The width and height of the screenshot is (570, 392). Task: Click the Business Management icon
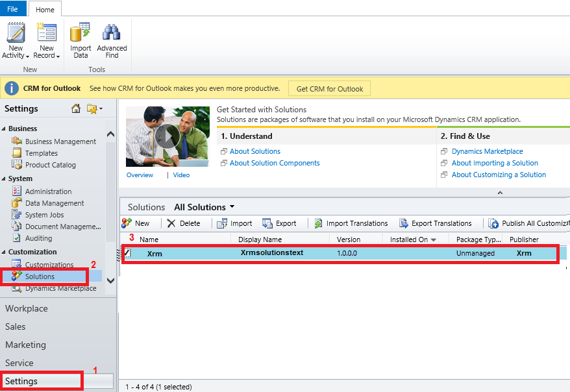(17, 141)
